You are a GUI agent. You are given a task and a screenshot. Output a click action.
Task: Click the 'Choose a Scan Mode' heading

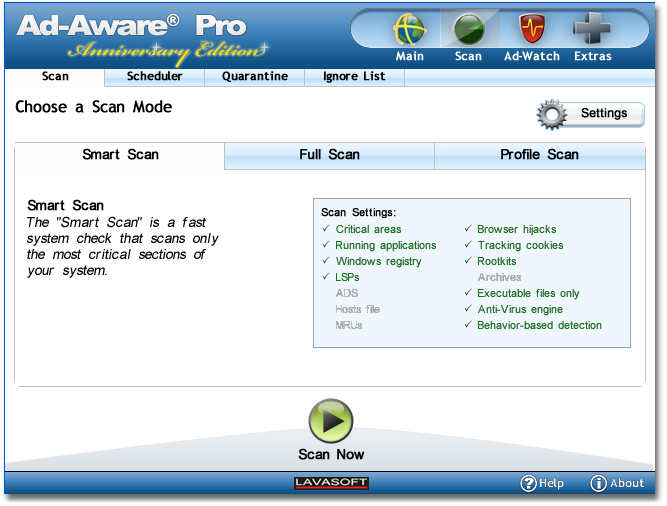click(94, 107)
